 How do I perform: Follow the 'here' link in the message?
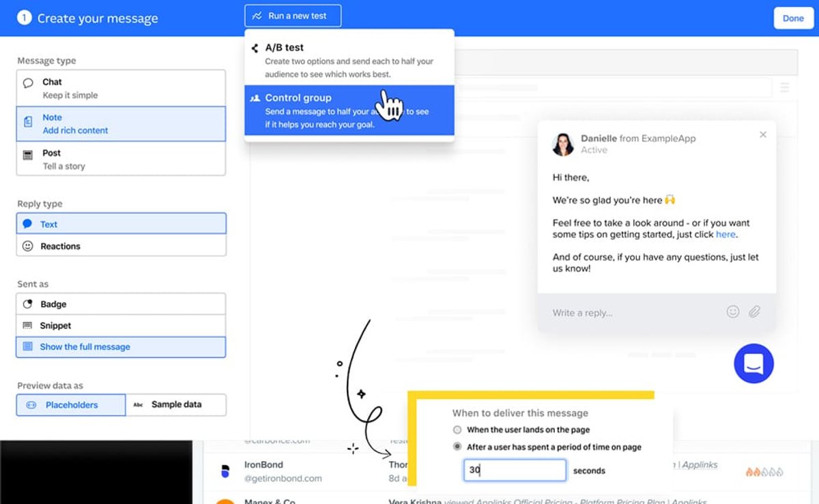(x=725, y=234)
